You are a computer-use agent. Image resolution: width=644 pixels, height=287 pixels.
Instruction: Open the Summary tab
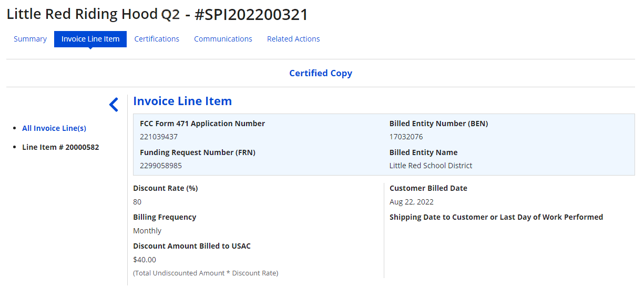[30, 39]
